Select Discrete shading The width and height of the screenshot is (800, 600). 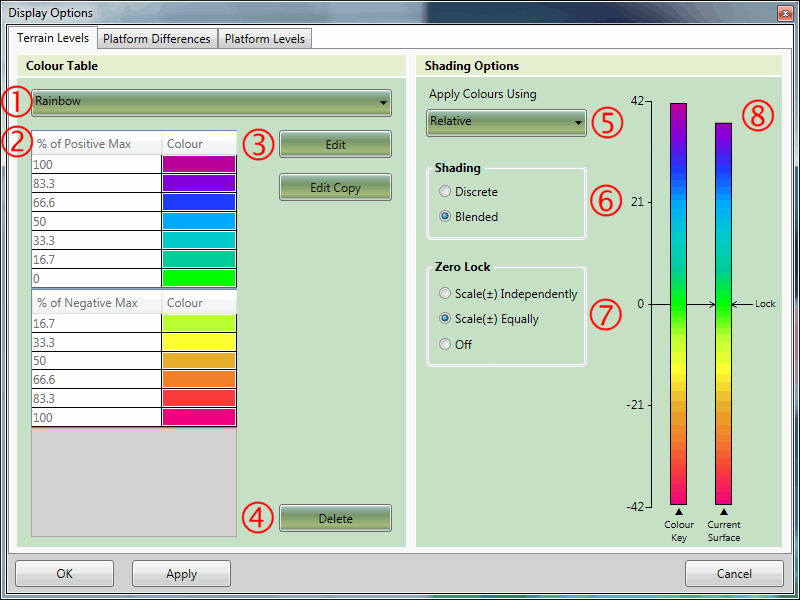468,191
